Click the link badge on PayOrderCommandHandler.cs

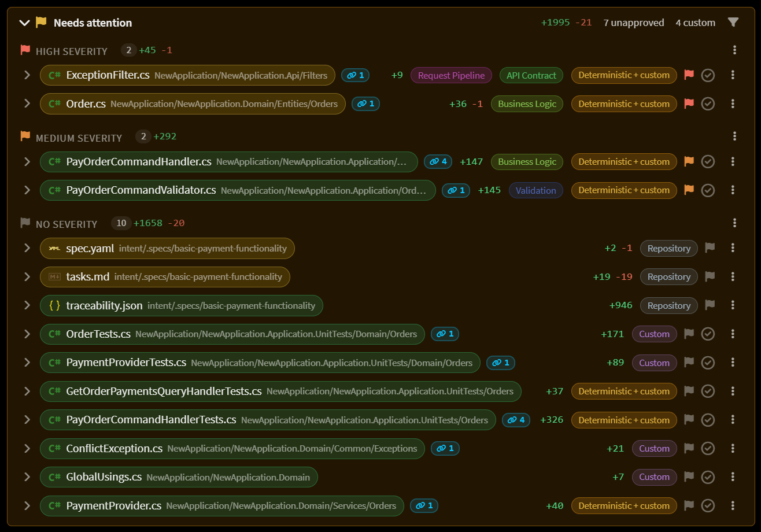[x=438, y=161]
